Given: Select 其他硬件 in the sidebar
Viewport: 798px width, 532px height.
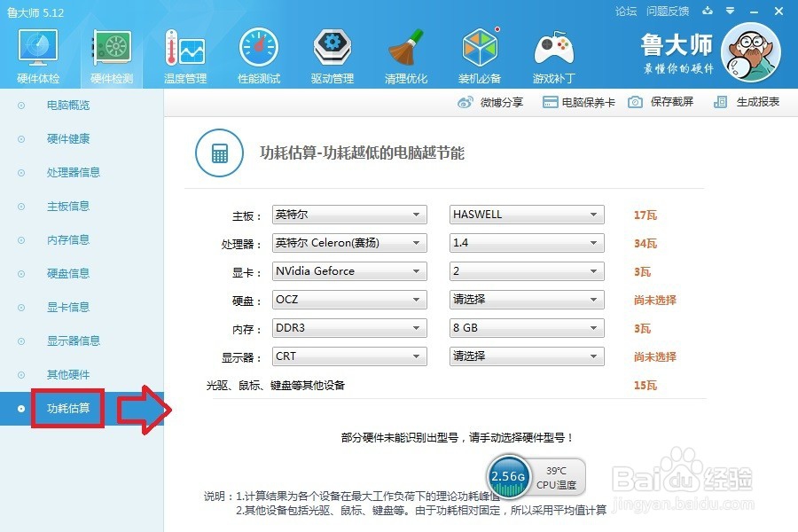Looking at the screenshot, I should pos(68,375).
